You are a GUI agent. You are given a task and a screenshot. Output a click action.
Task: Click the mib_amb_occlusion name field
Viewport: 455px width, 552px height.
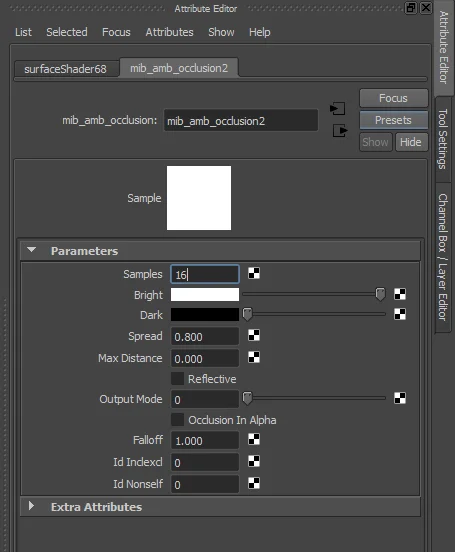click(x=241, y=121)
